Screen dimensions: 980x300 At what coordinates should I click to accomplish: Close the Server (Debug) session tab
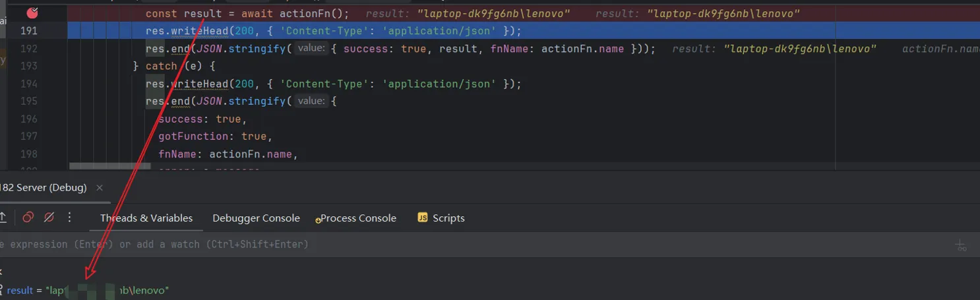(x=100, y=188)
